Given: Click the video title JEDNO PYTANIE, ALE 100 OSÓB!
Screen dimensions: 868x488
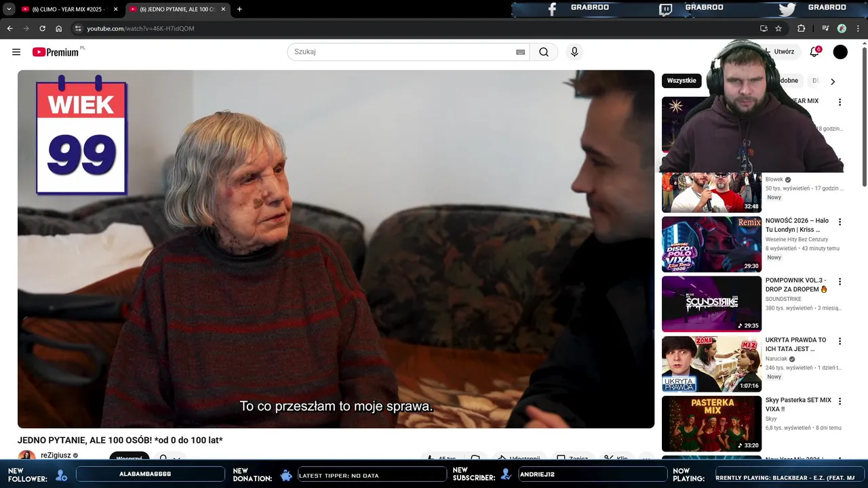Looking at the screenshot, I should 120,441.
